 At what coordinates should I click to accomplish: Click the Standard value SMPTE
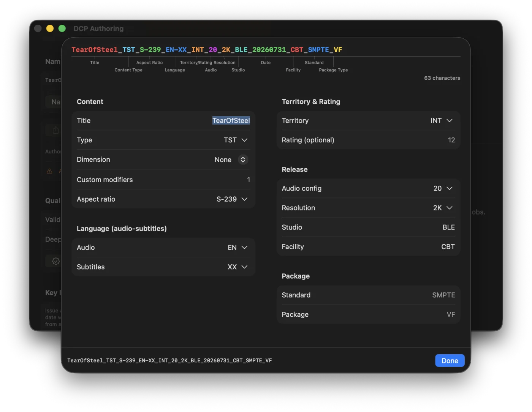pyautogui.click(x=443, y=295)
